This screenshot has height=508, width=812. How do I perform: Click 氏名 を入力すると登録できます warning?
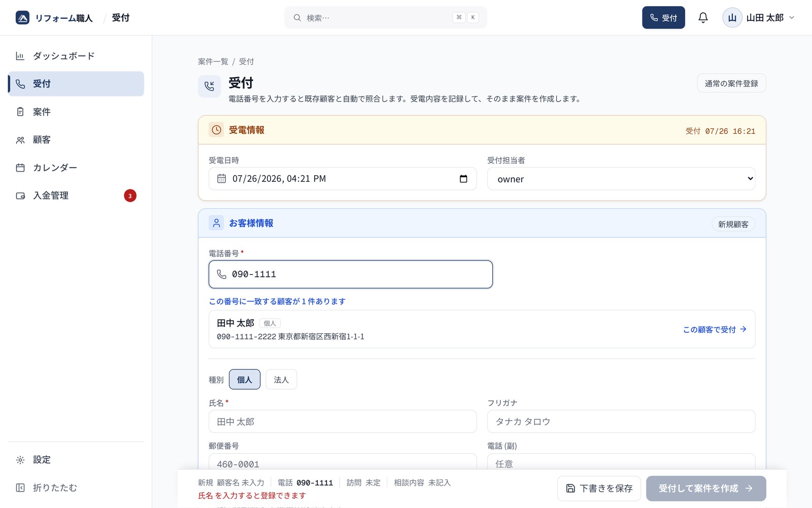[252, 495]
